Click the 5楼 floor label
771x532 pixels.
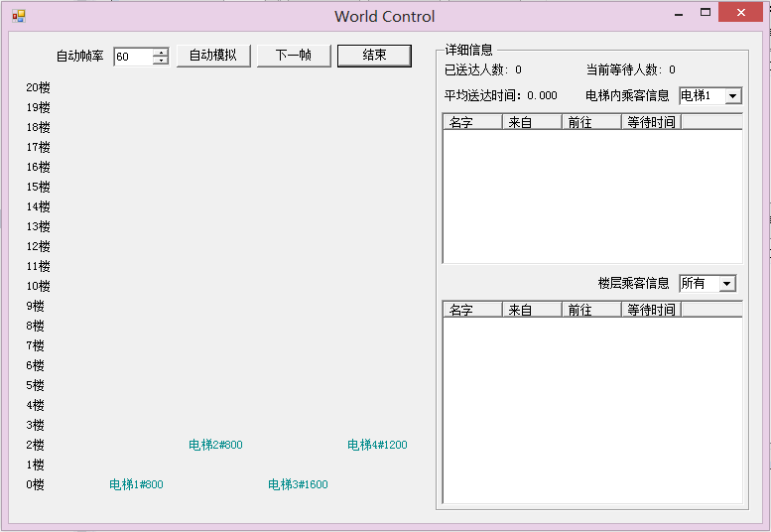[x=36, y=385]
